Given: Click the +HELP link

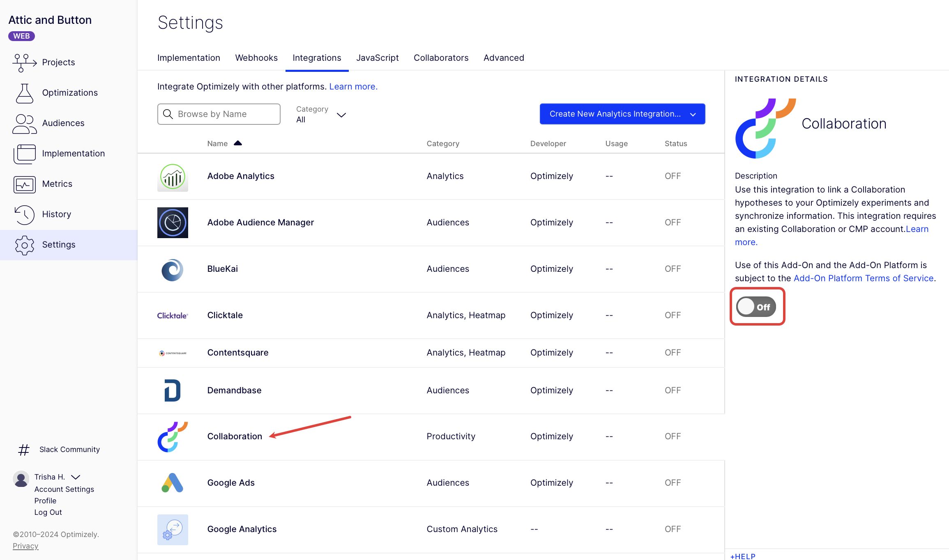Looking at the screenshot, I should click(x=743, y=556).
